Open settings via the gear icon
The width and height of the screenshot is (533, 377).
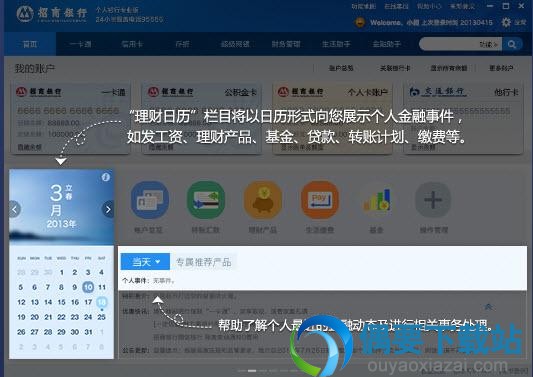506,22
